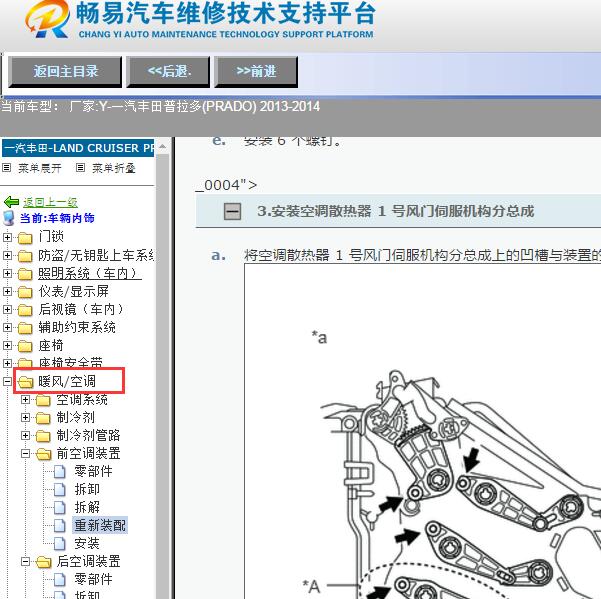The image size is (601, 599).
Task: Collapse the 前空调装置 subfolder
Action: pyautogui.click(x=25, y=453)
